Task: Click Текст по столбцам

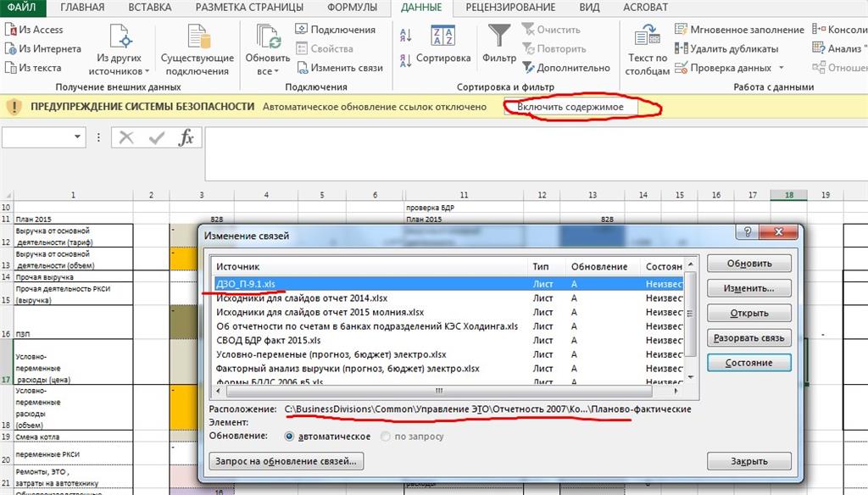Action: [647, 50]
